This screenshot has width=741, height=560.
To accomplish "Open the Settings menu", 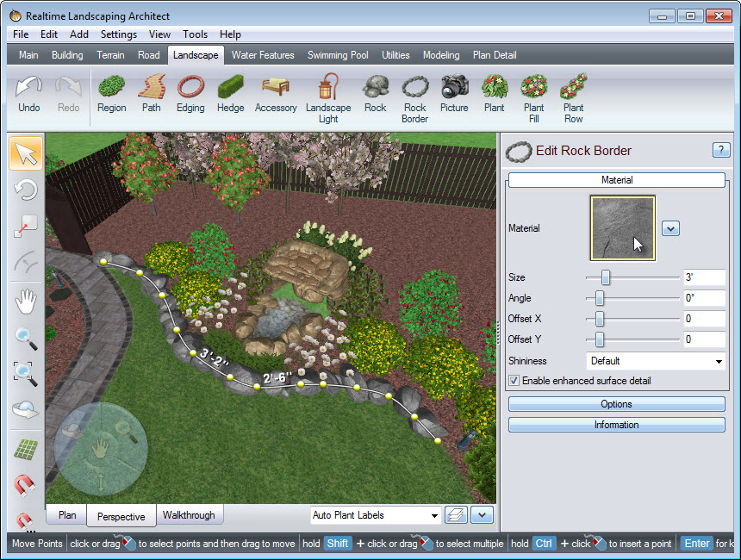I will pos(119,34).
